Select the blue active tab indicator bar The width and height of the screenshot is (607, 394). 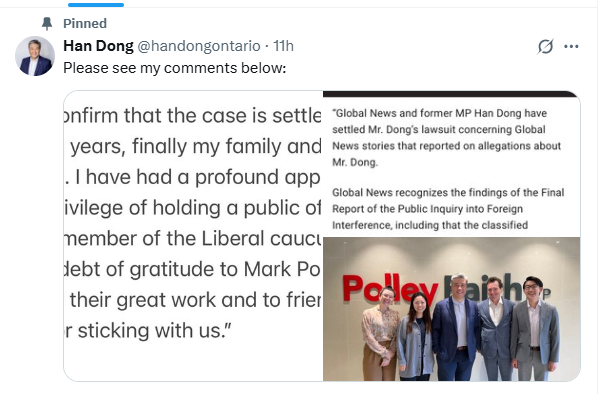tap(96, 5)
